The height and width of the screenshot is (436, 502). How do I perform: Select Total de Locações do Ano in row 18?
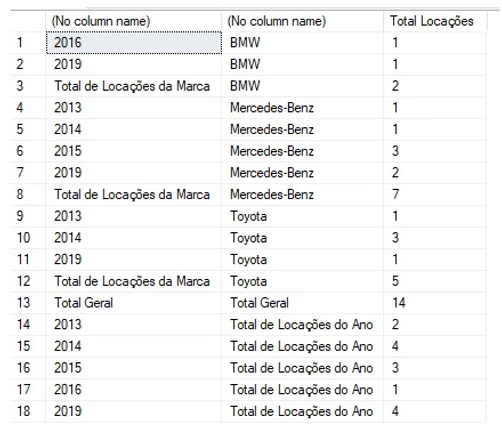302,411
